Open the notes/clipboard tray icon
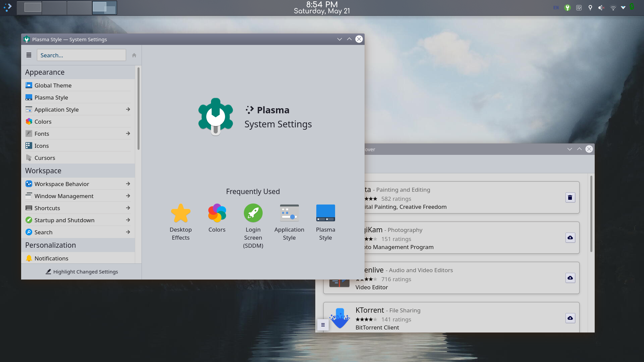Viewport: 644px width, 362px height. pos(579,8)
